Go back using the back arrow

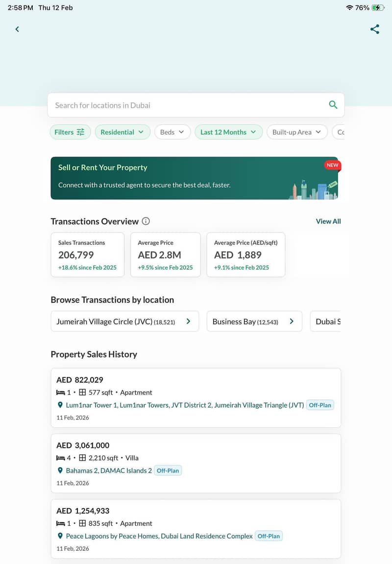tap(17, 29)
